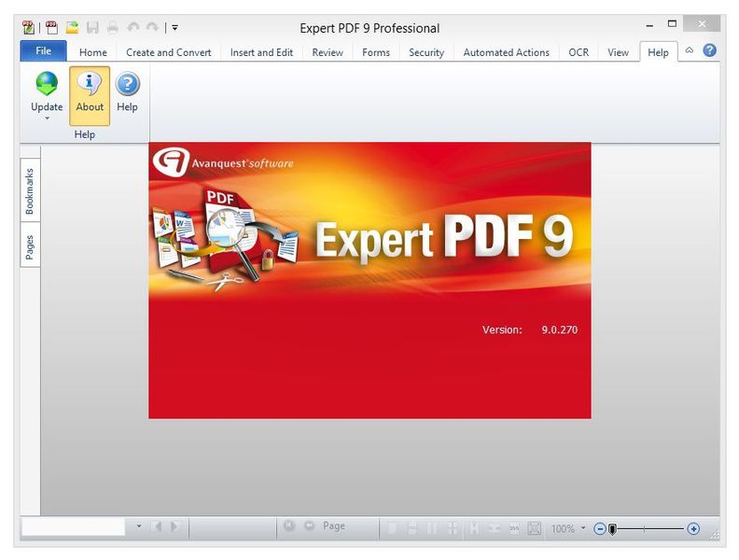739x560 pixels.
Task: Click fit width icon in status bar
Action: (494, 528)
